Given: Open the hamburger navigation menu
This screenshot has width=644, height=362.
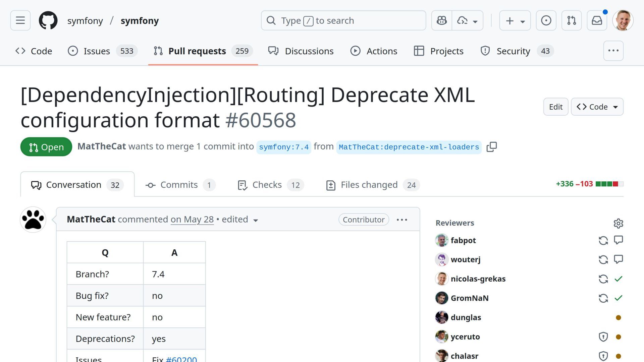Looking at the screenshot, I should 20,20.
